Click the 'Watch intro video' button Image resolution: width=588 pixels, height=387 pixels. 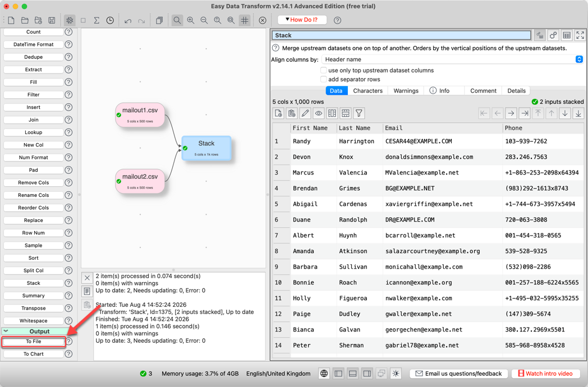click(x=545, y=374)
